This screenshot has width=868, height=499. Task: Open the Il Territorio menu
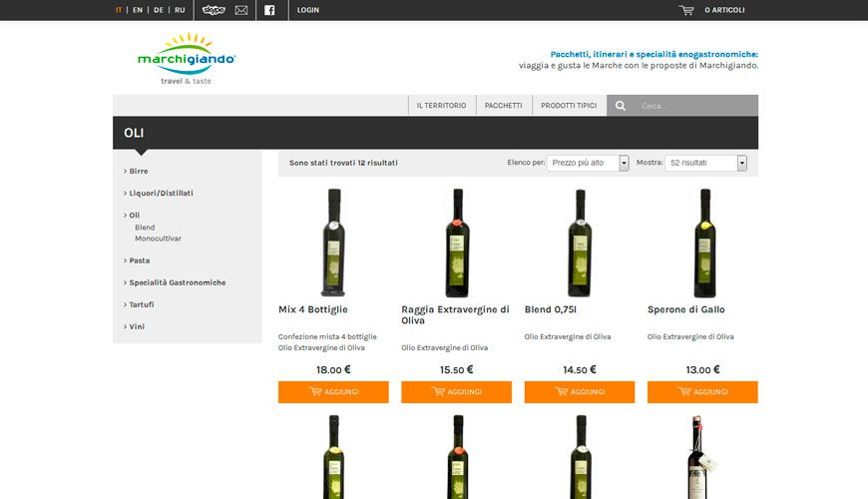(441, 106)
